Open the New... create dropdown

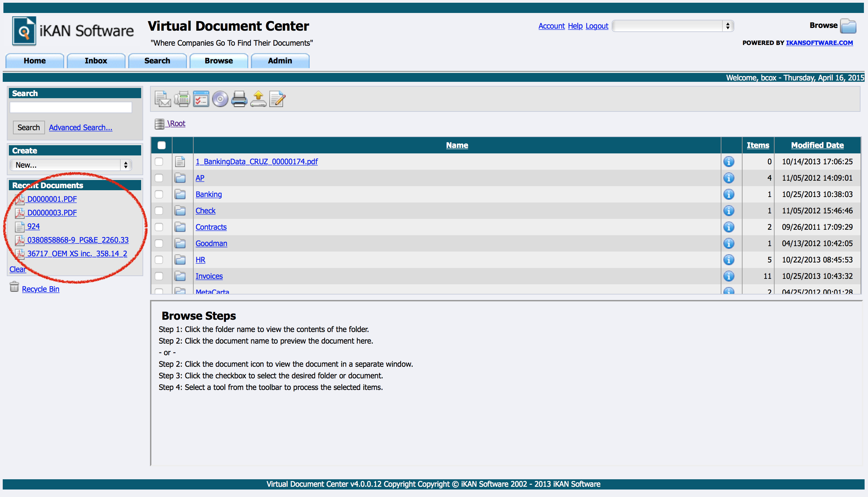pos(71,165)
